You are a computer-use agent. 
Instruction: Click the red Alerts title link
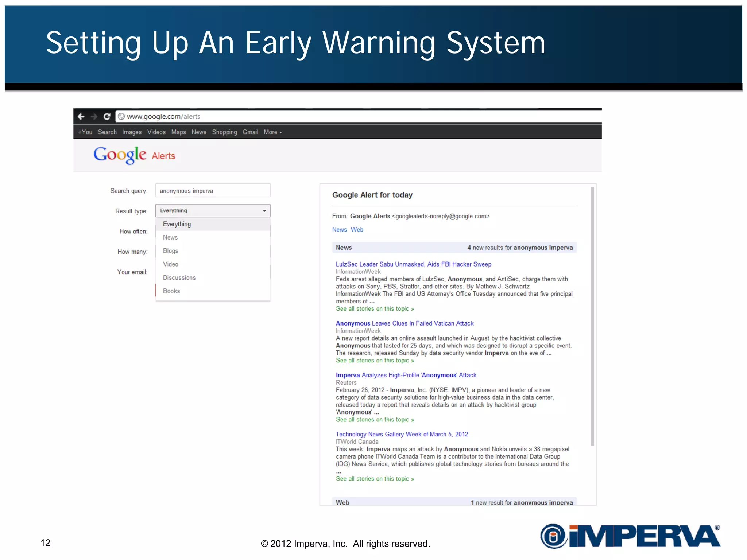click(x=163, y=156)
